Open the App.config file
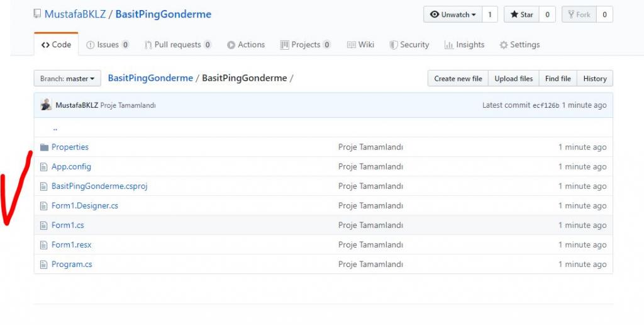This screenshot has height=325, width=644. click(x=71, y=167)
